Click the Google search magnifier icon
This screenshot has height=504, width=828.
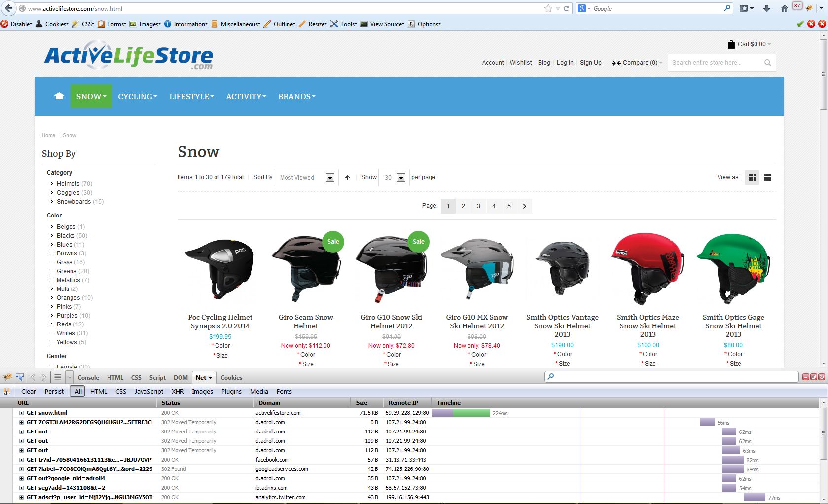727,8
